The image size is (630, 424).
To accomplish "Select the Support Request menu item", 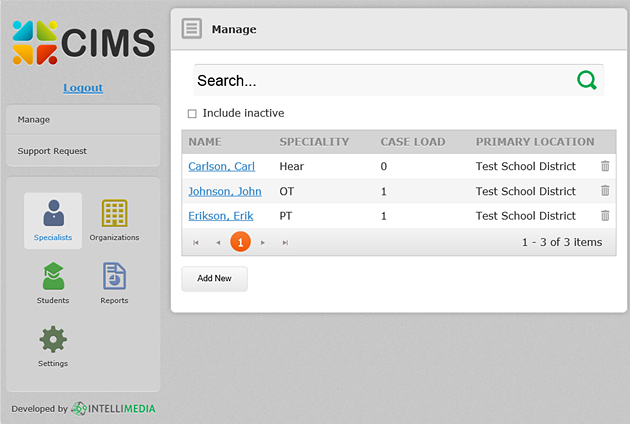I will 83,151.
